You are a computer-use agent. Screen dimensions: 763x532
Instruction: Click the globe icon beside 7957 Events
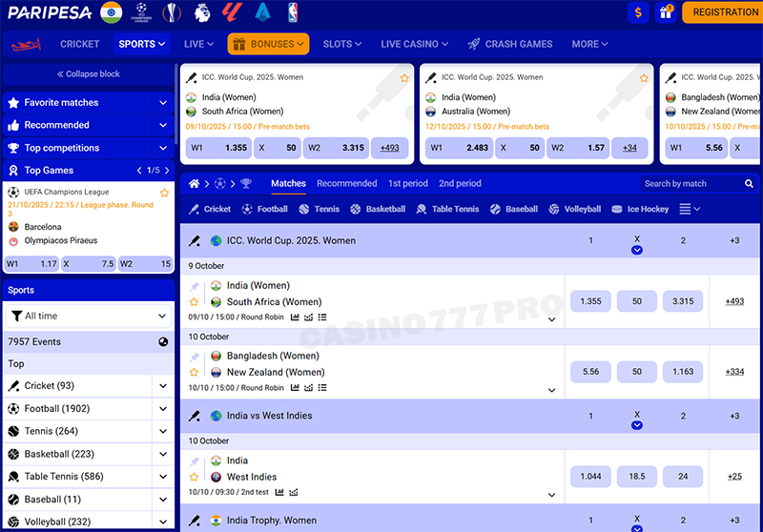(163, 342)
